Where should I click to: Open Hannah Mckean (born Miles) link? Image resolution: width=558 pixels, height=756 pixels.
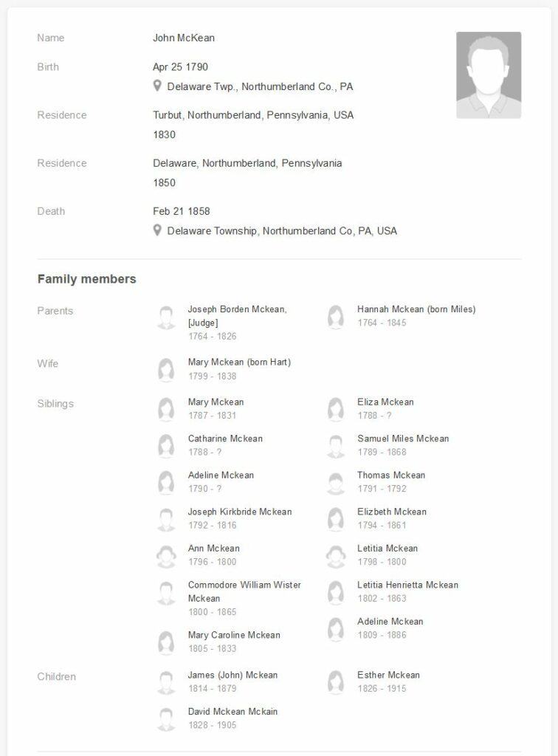click(416, 309)
